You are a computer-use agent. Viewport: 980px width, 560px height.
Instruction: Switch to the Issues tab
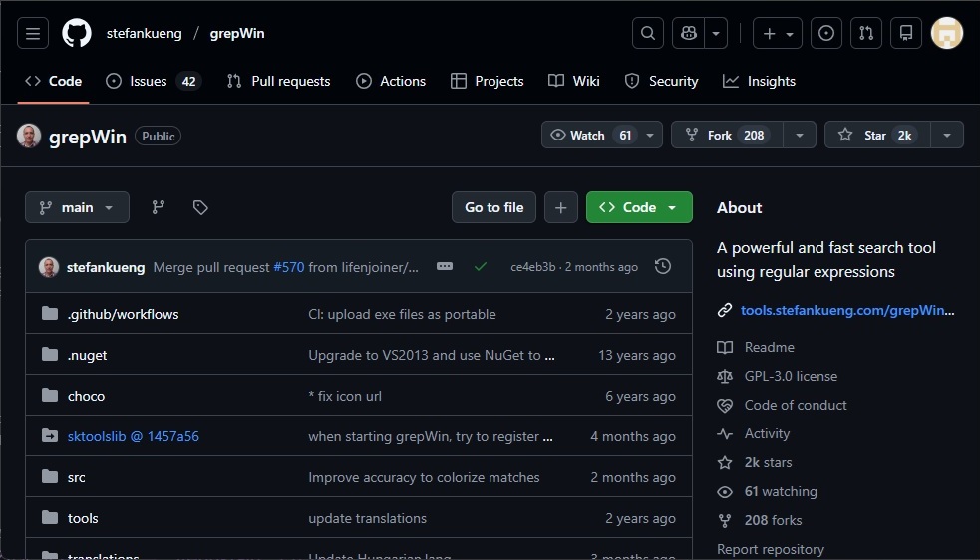coord(154,82)
